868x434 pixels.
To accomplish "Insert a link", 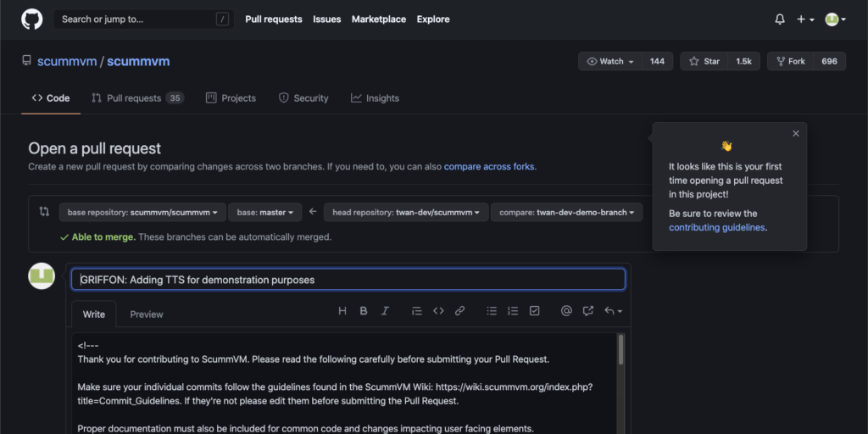I will coord(459,311).
